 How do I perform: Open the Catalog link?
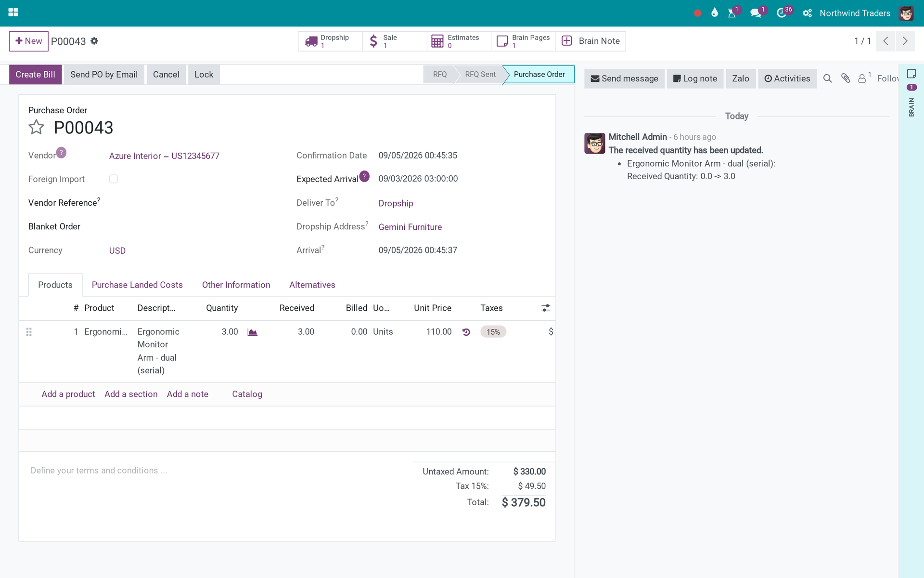click(247, 394)
